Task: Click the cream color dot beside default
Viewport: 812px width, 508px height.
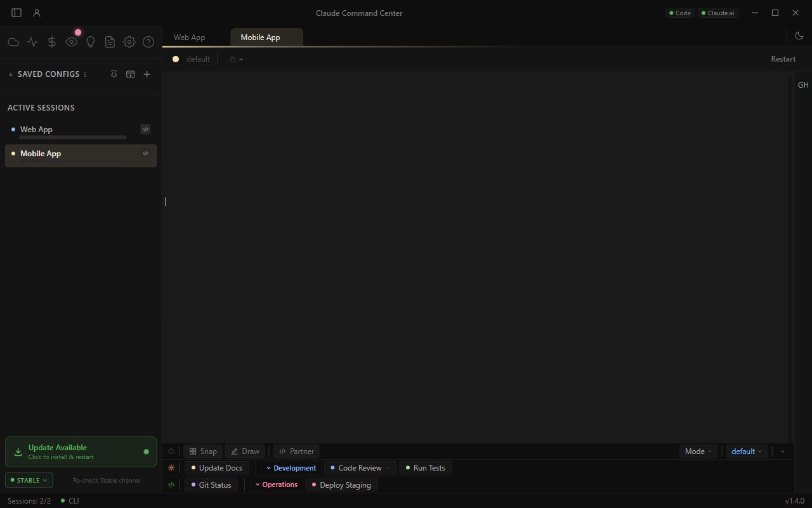Action: [176, 59]
